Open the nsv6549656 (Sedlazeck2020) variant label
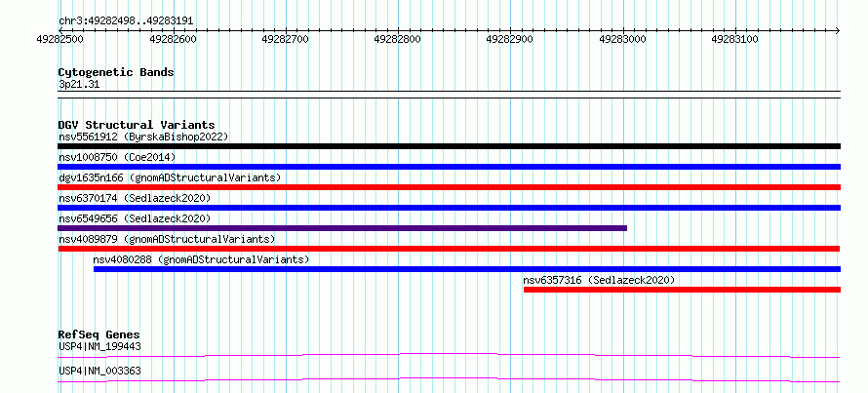Viewport: 868px width, 393px height. pyautogui.click(x=134, y=218)
